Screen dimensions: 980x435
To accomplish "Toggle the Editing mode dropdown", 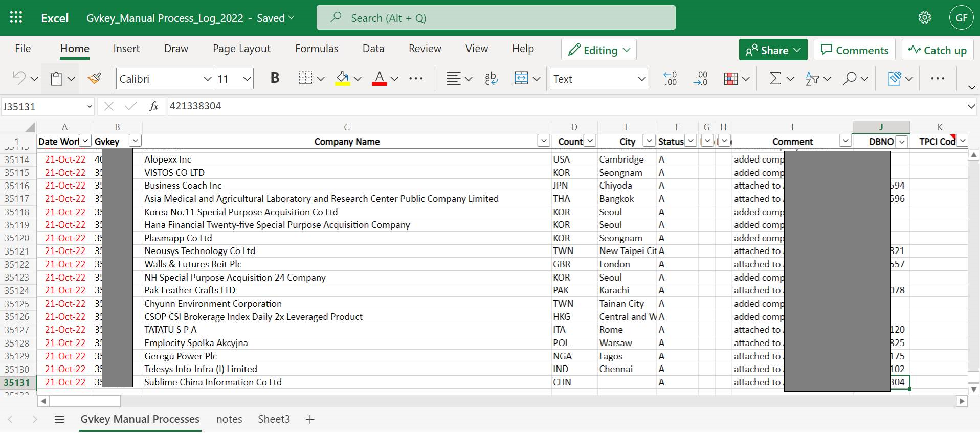I will (599, 50).
